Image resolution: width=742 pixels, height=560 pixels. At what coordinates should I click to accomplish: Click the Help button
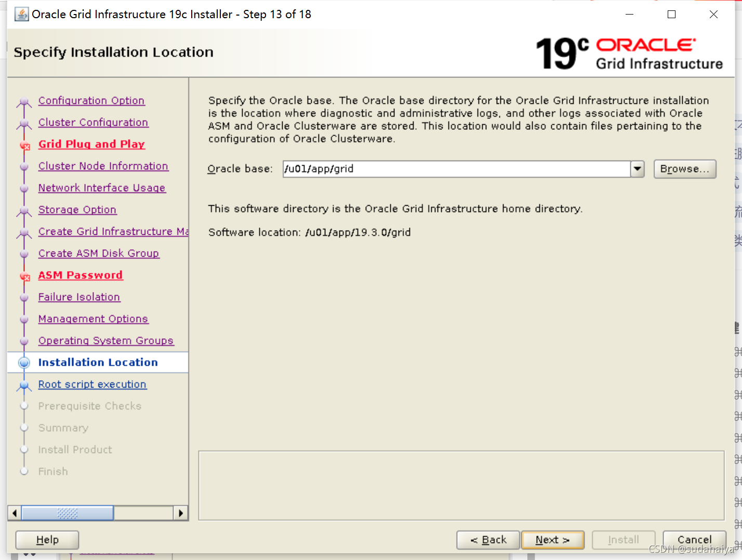(47, 540)
